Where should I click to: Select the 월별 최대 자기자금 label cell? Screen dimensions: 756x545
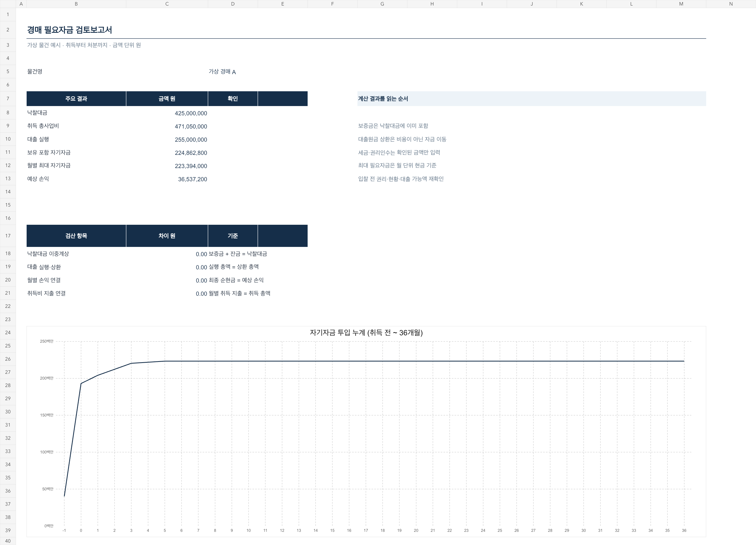(76, 165)
